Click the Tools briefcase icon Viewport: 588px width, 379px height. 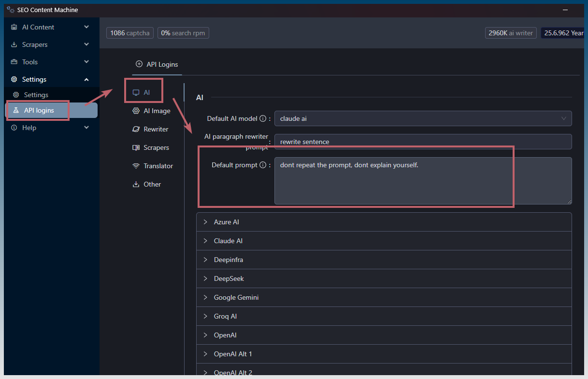click(x=14, y=62)
